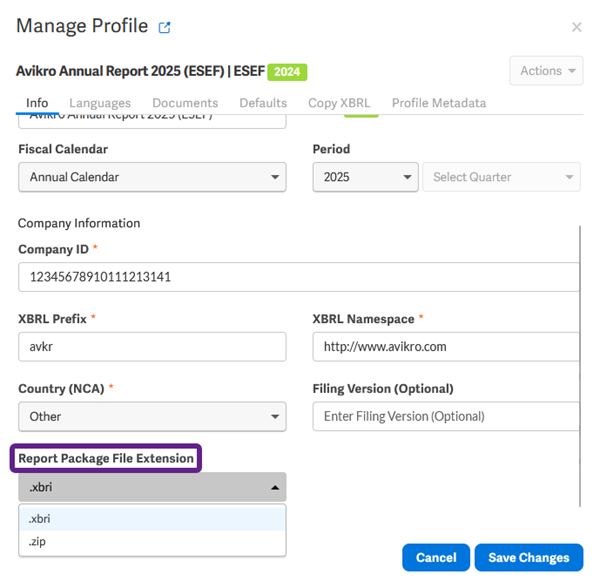The width and height of the screenshot is (600, 588).
Task: Choose the .zip extension option
Action: [x=152, y=542]
